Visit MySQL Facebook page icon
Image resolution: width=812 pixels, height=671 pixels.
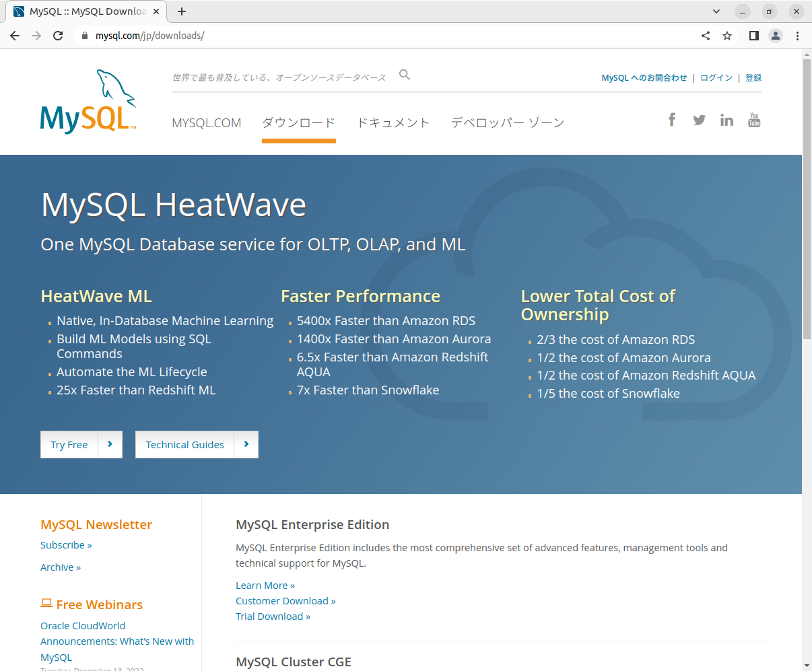tap(672, 120)
